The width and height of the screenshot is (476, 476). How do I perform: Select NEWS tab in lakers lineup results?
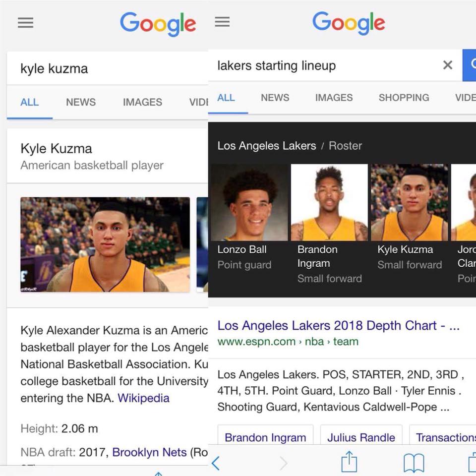tap(275, 98)
